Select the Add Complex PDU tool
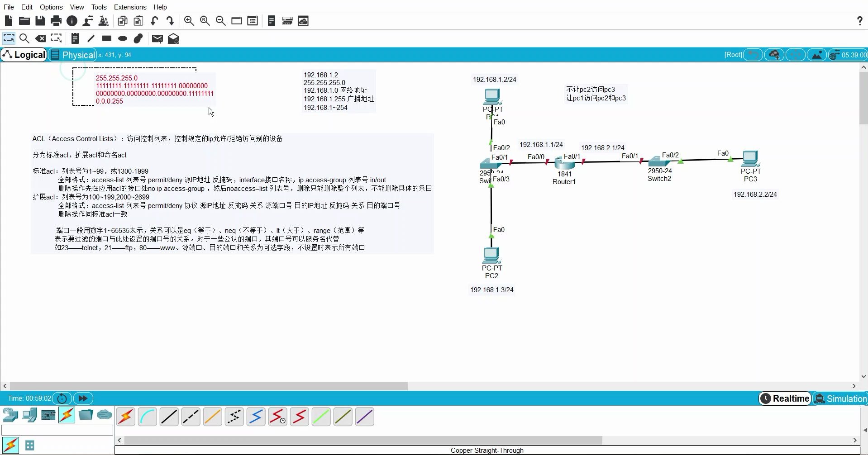Image resolution: width=868 pixels, height=455 pixels. pyautogui.click(x=173, y=38)
